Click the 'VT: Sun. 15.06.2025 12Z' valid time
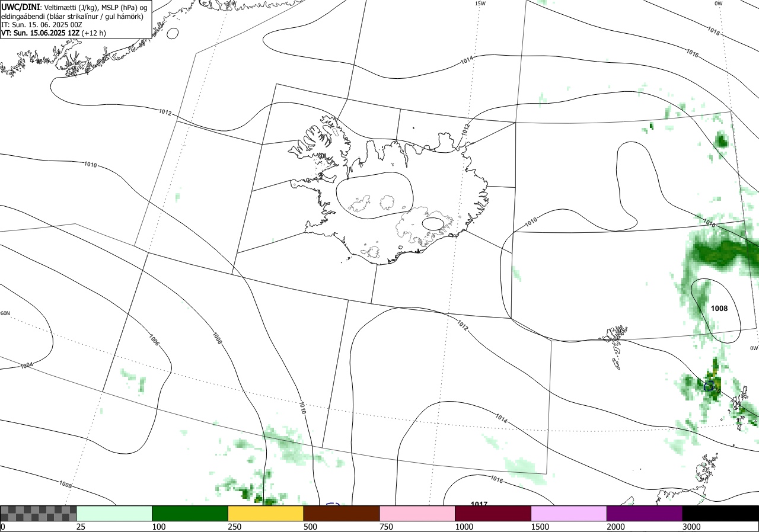The width and height of the screenshot is (759, 532). [x=41, y=33]
